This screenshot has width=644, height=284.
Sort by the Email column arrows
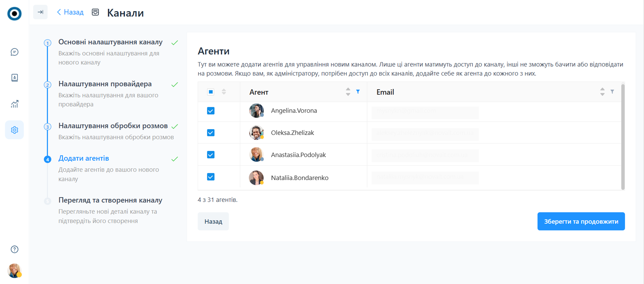[x=602, y=92]
